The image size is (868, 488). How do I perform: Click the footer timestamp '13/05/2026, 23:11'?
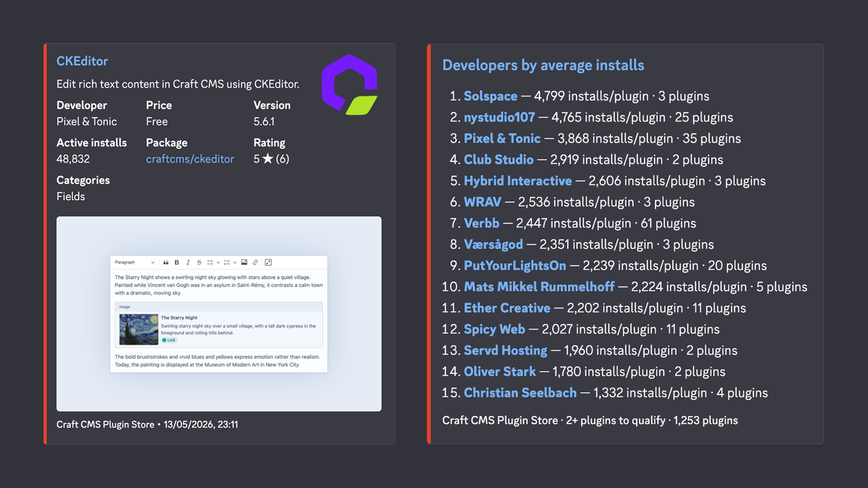(x=201, y=424)
